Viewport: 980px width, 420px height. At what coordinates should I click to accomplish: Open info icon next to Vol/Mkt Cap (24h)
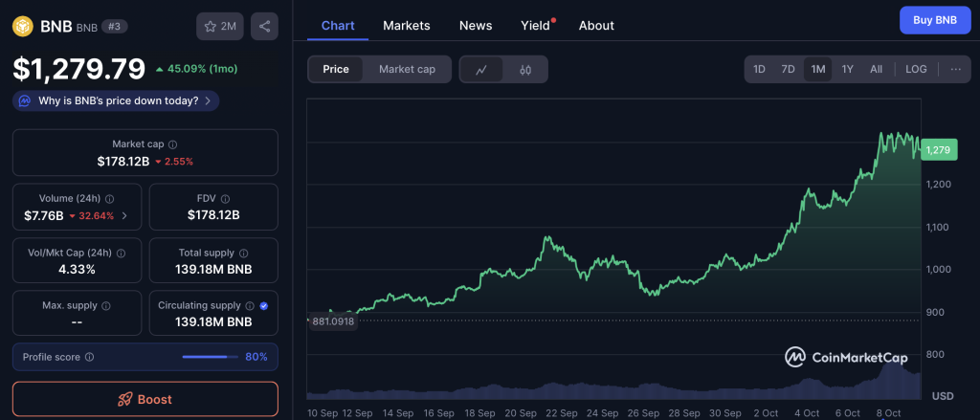tap(121, 254)
